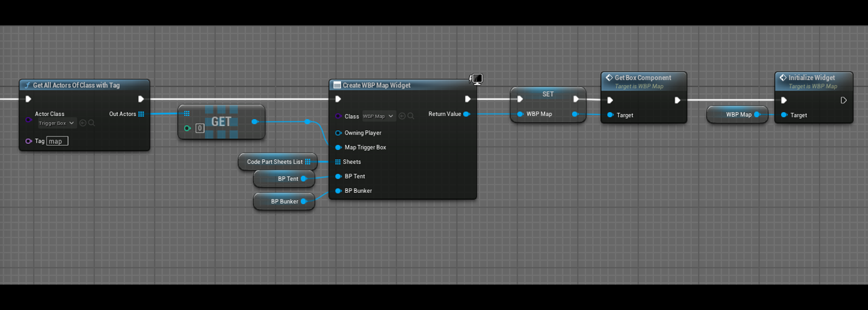Click magnifier icon next to WBP Map class
The width and height of the screenshot is (868, 310).
click(411, 116)
